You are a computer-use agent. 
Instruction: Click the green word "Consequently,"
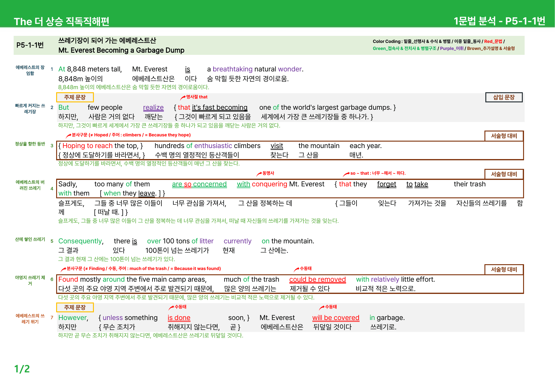click(81, 241)
